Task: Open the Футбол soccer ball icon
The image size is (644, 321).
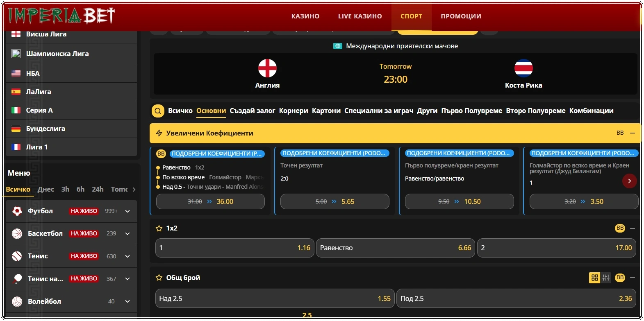Action: (17, 211)
